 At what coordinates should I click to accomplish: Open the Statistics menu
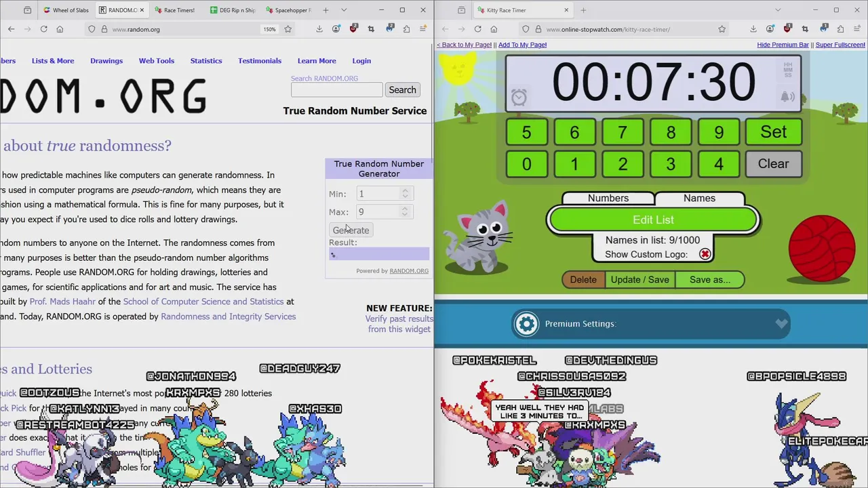[206, 60]
